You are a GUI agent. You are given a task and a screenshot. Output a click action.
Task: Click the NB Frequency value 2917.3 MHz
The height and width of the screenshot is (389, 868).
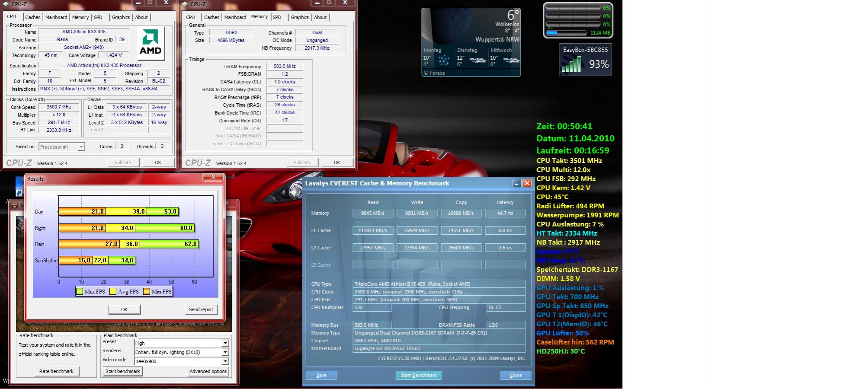[317, 48]
